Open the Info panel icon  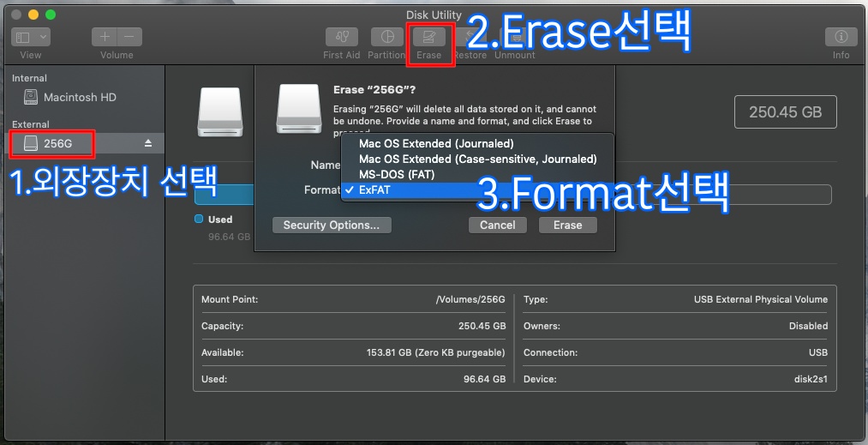pyautogui.click(x=841, y=37)
